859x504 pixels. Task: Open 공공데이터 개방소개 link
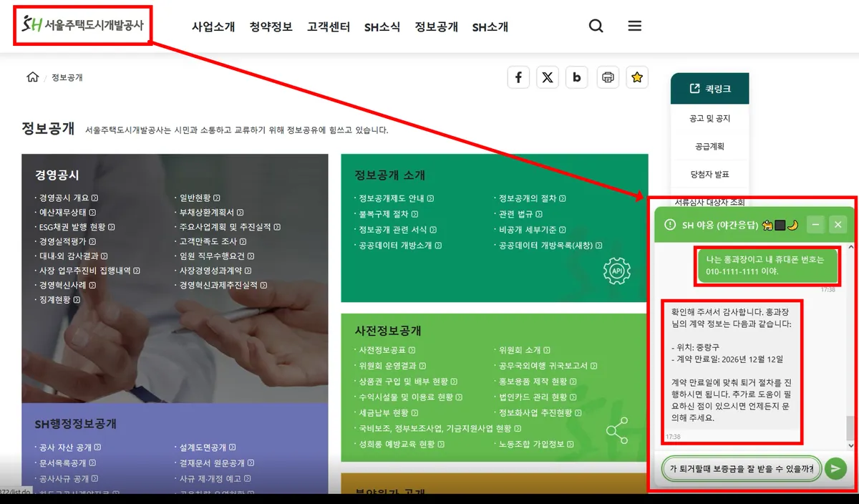click(x=399, y=246)
